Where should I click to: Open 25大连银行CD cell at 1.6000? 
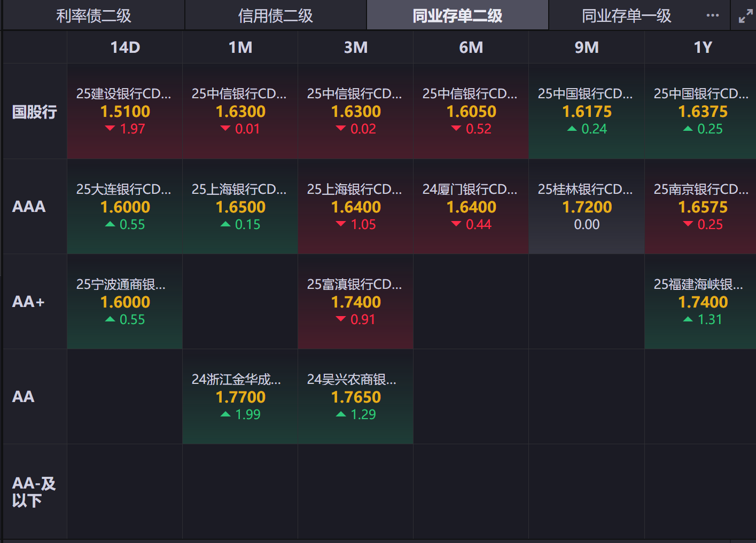point(125,207)
